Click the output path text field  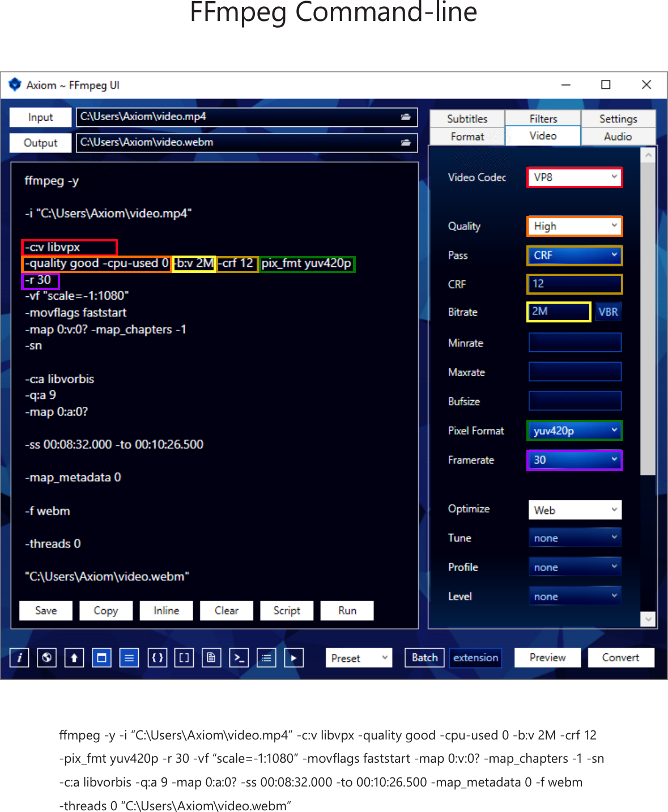click(x=246, y=143)
